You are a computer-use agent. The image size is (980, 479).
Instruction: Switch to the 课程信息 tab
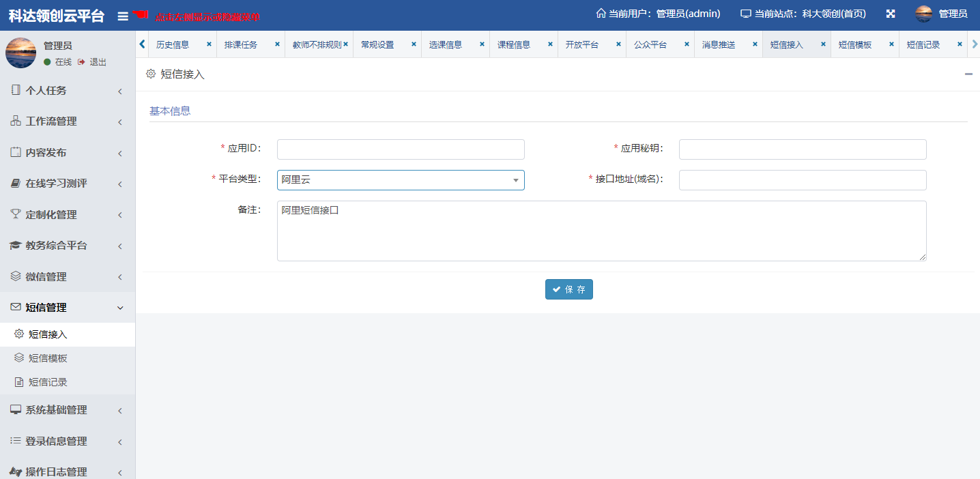(514, 44)
